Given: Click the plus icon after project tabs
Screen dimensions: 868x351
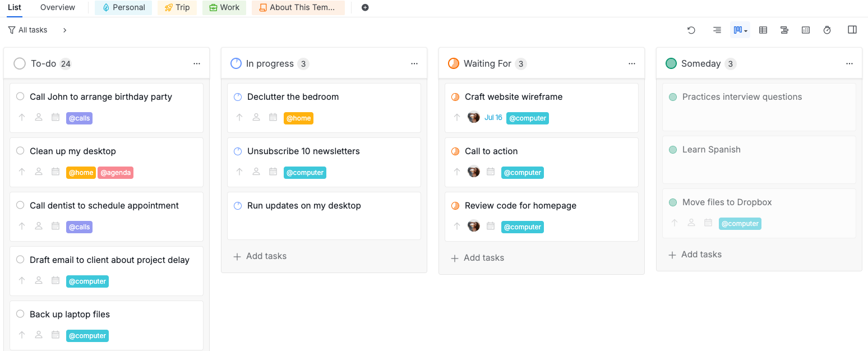Looking at the screenshot, I should click(x=365, y=8).
